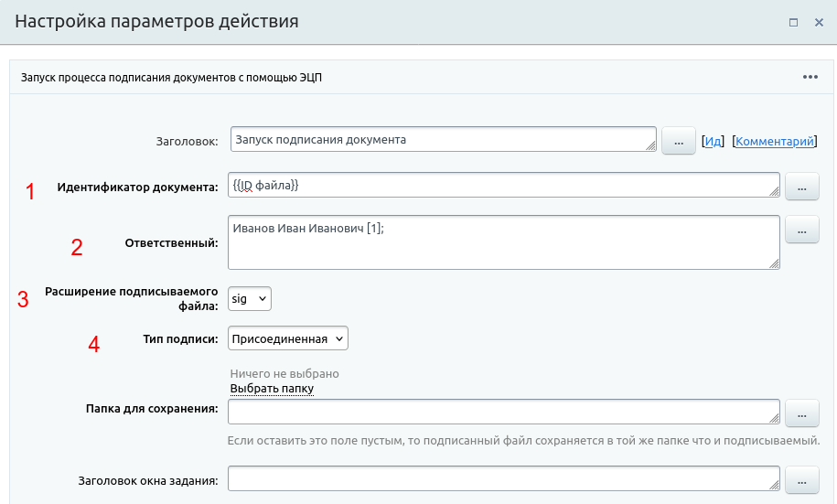The width and height of the screenshot is (837, 504).
Task: Close the Настройка параметров действия dialog
Action: pos(820,22)
